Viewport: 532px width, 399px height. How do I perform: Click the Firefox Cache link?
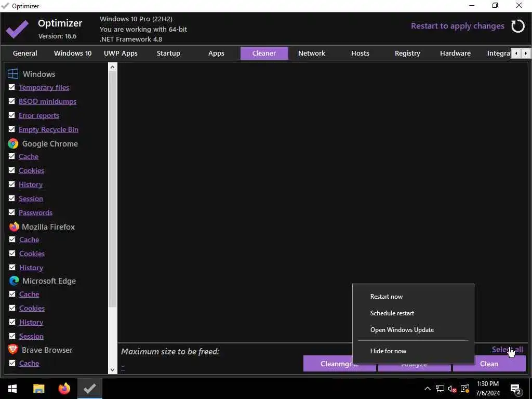click(29, 240)
